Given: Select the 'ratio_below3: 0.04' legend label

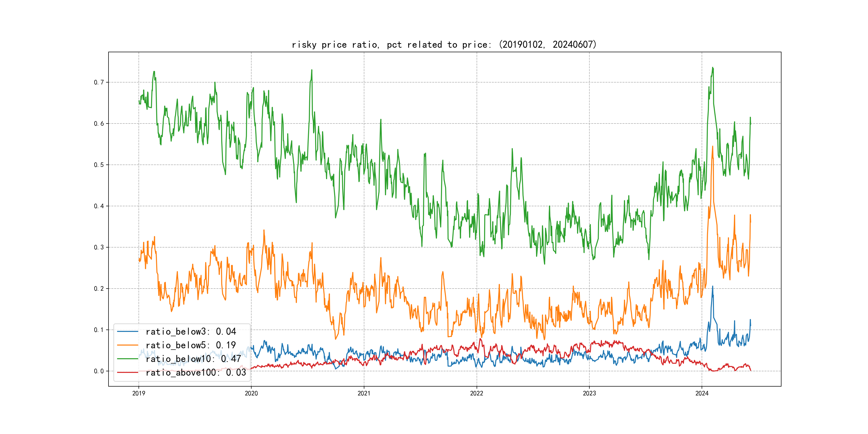Looking at the screenshot, I should pyautogui.click(x=191, y=332).
